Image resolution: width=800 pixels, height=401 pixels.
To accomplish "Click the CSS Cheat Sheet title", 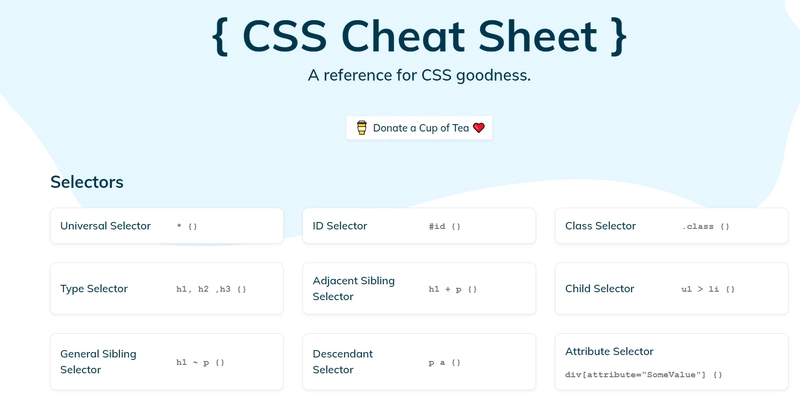I will (x=419, y=36).
